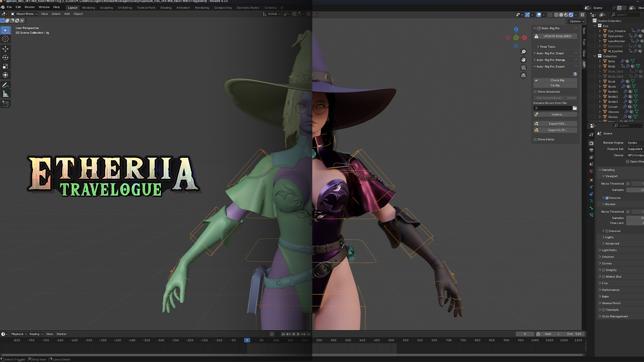Viewport: 644px width, 362px height.
Task: Enable the Motion Blur checkbox
Action: coord(604,277)
